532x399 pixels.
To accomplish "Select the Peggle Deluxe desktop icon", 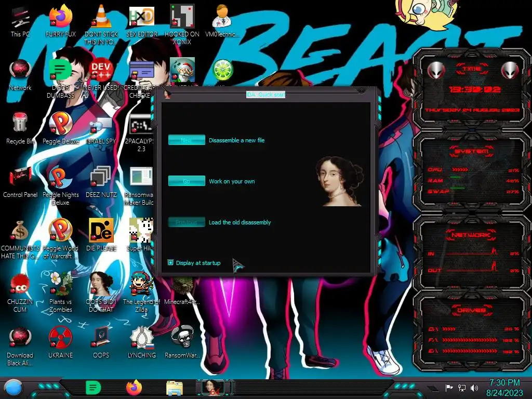I will tap(61, 129).
